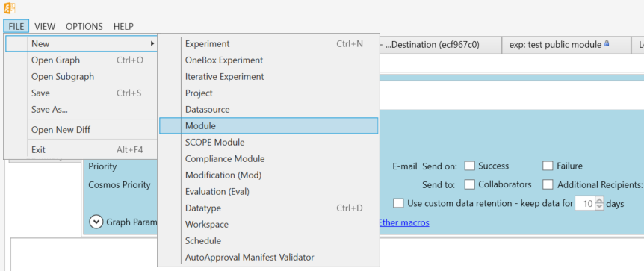Create a new Iterative Experiment
Screen dimensions: 644x271
[269, 76]
